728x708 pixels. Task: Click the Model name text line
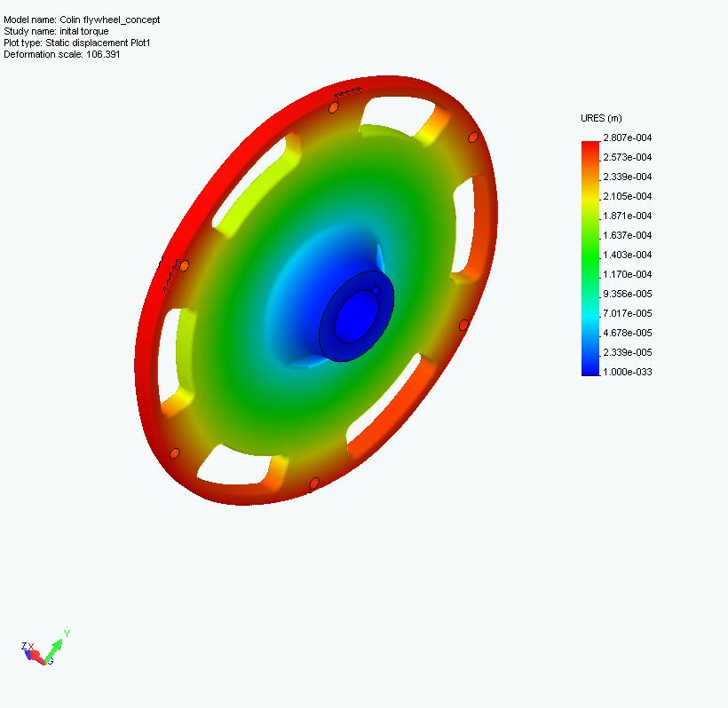(82, 20)
